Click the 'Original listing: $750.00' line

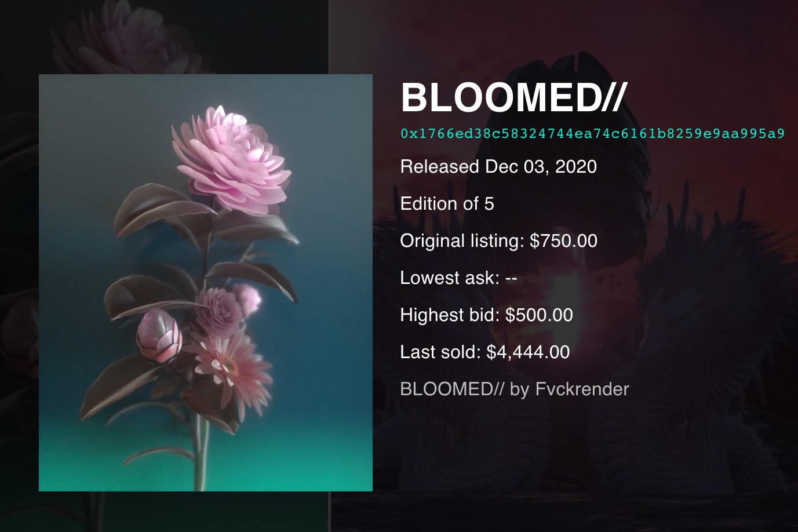(498, 241)
